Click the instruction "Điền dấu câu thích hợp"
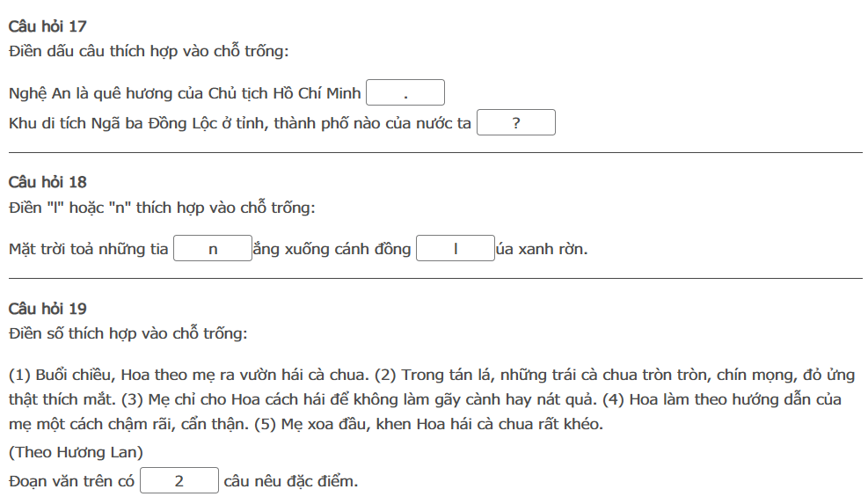Screen dimensions: 868x504 (x=149, y=51)
